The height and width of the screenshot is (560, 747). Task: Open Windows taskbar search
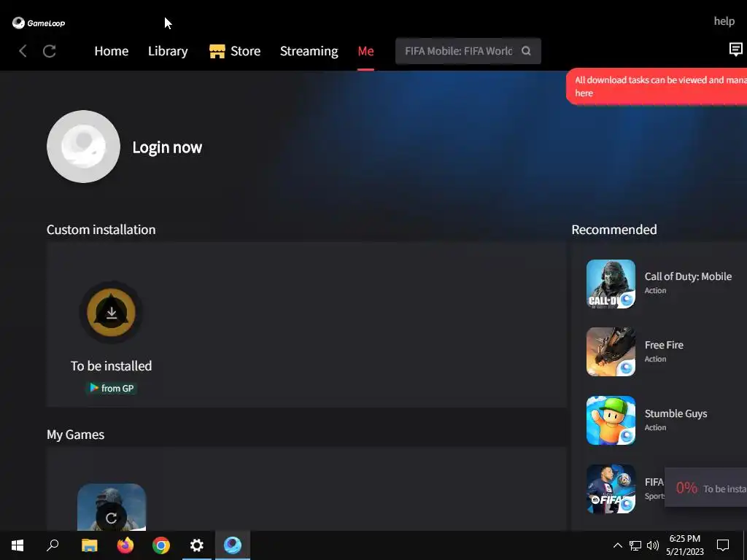[53, 545]
